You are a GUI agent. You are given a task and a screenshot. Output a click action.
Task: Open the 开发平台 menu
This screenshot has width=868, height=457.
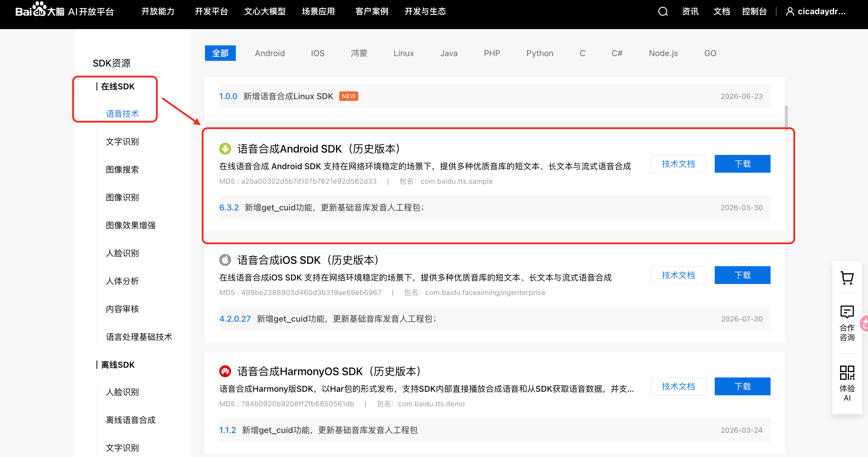(211, 12)
